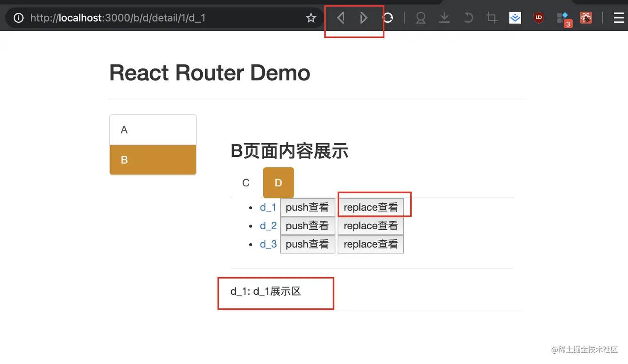Open the user account icon in toolbar
This screenshot has width=628, height=364.
pos(421,18)
